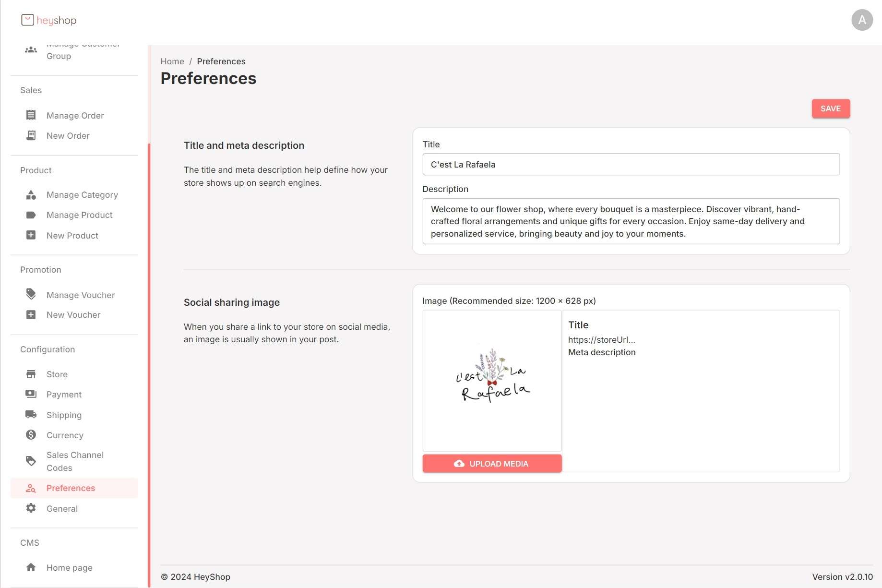Click the Store storefront icon
Image resolution: width=882 pixels, height=588 pixels.
tap(31, 374)
